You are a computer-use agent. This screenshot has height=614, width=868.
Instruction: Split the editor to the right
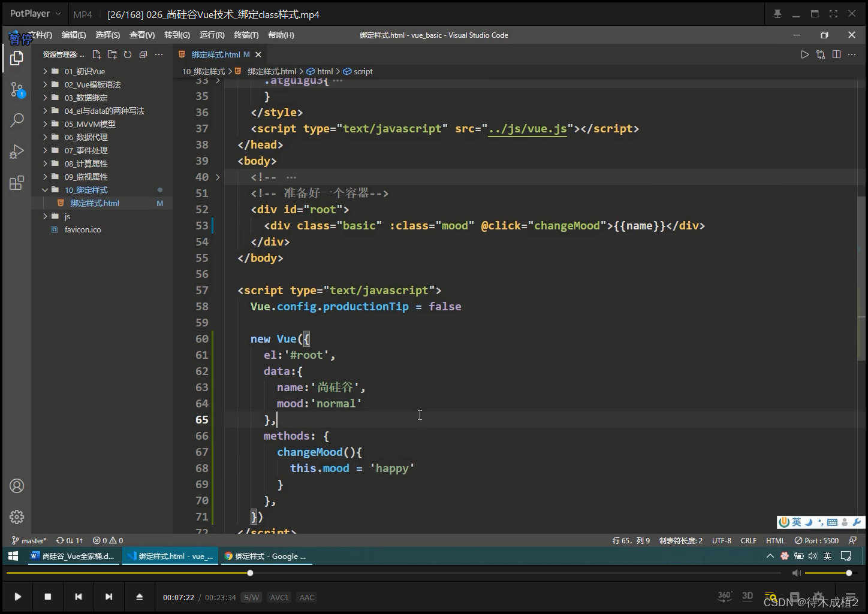(x=836, y=55)
